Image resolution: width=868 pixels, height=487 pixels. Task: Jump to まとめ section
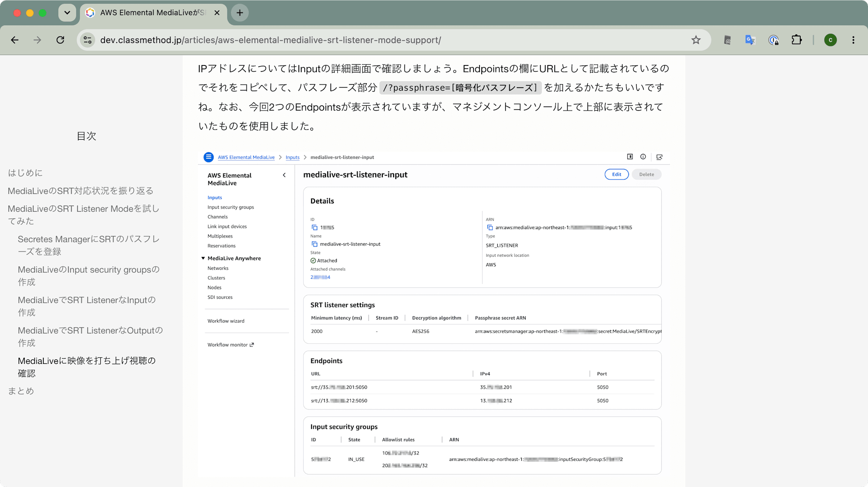21,391
